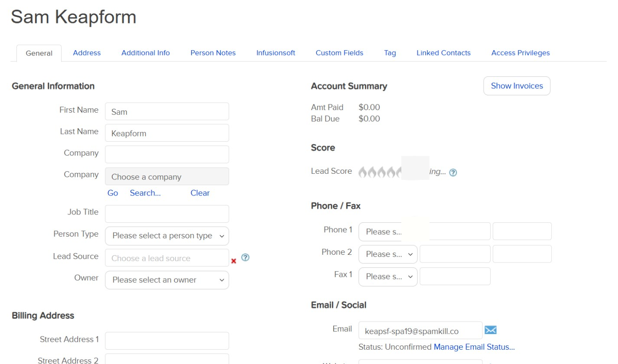Open the Fax 1 type dropdown
The image size is (618, 364).
(x=388, y=276)
